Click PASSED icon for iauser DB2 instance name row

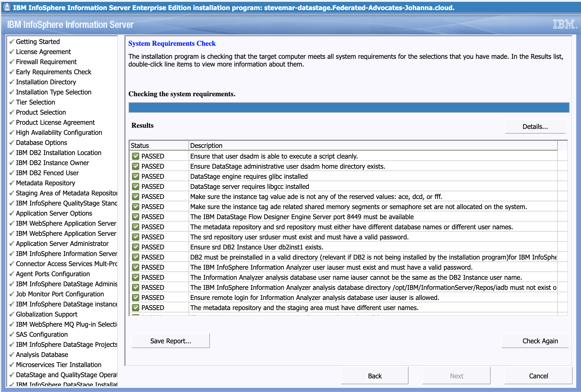(x=136, y=277)
